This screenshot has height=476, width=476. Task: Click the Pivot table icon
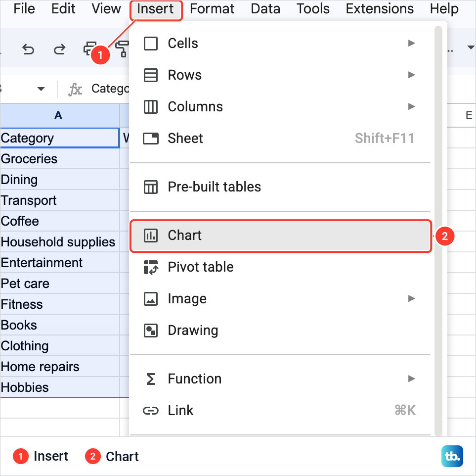coord(151,267)
